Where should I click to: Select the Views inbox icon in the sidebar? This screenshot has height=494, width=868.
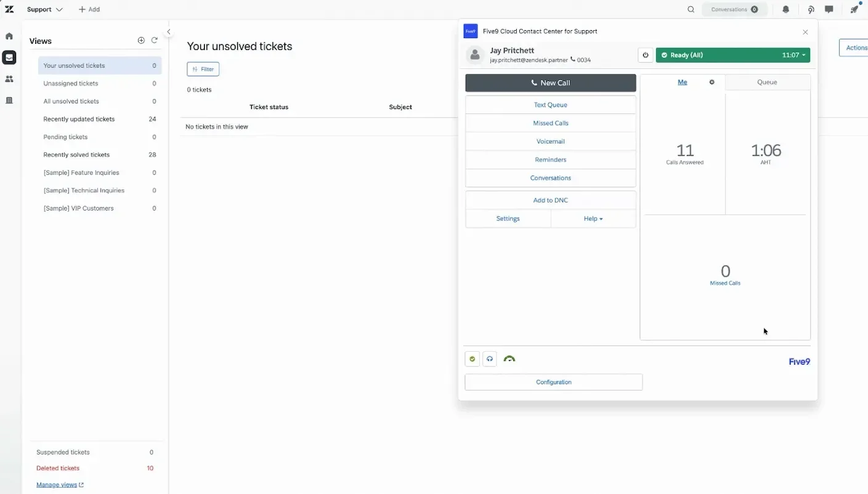click(9, 57)
